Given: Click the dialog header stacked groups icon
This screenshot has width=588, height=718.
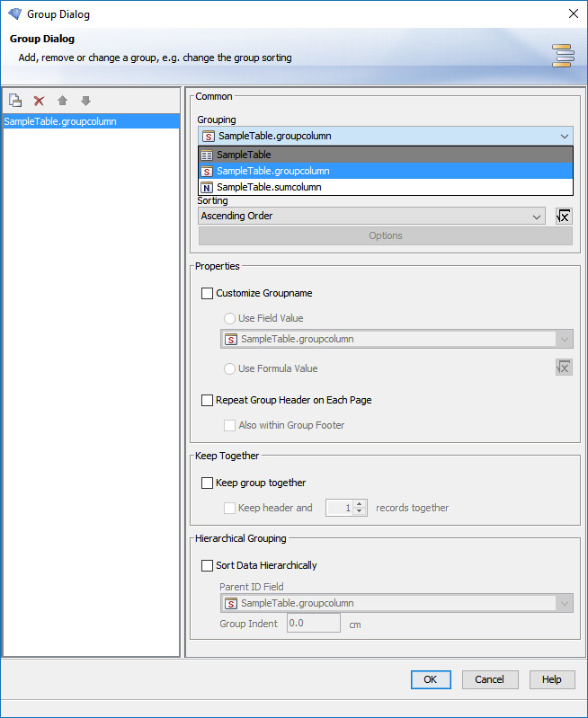Looking at the screenshot, I should pos(563,56).
